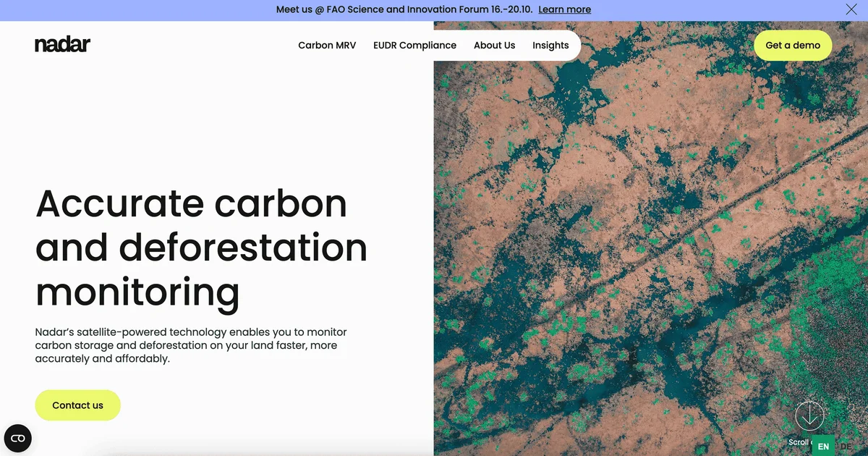Open the Insights section
Image resolution: width=868 pixels, height=456 pixels.
coord(550,45)
